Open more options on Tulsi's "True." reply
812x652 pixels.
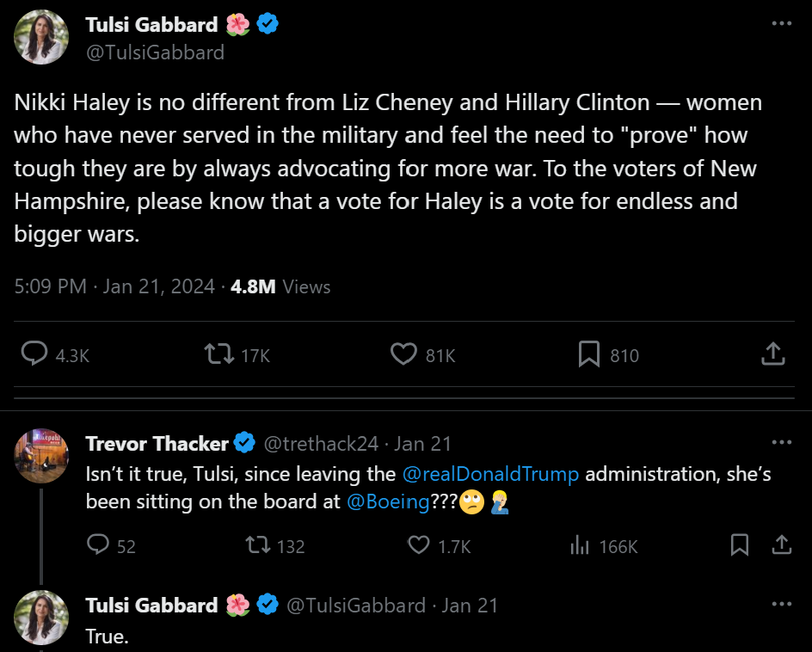(781, 605)
